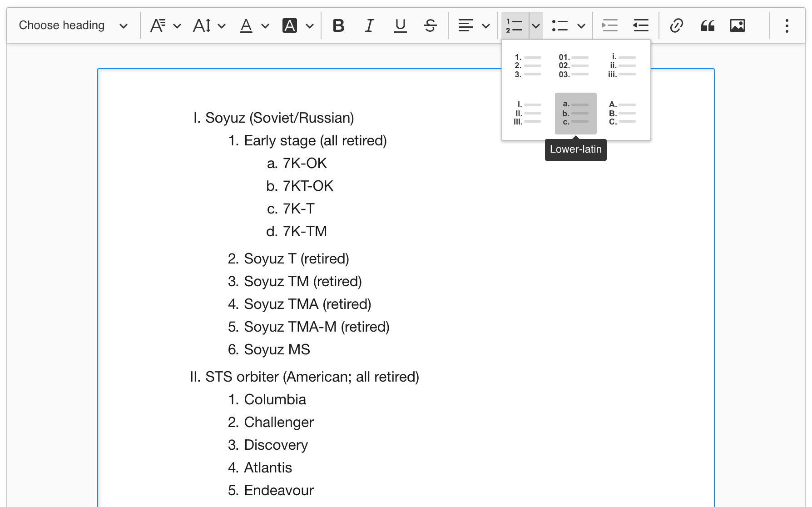Toggle strikethrough formatting
The image size is (812, 507).
pyautogui.click(x=431, y=25)
